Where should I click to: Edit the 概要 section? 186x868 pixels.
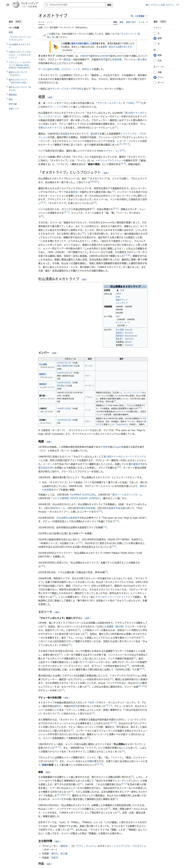(x=50, y=97)
